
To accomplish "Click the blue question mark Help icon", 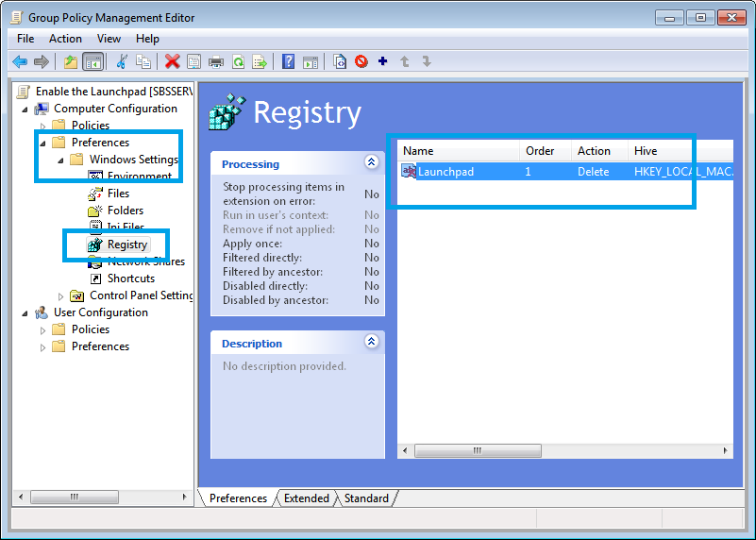I will point(289,61).
